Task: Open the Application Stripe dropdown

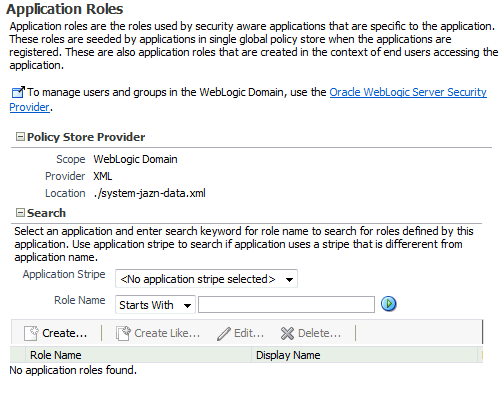Action: tap(206, 279)
